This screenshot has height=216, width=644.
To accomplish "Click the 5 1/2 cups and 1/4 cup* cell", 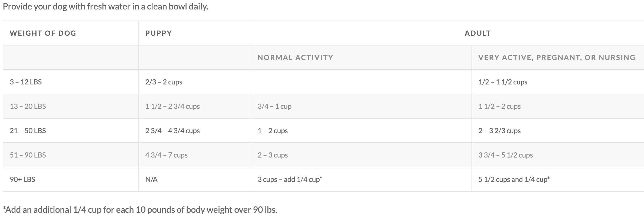I will pyautogui.click(x=514, y=179).
